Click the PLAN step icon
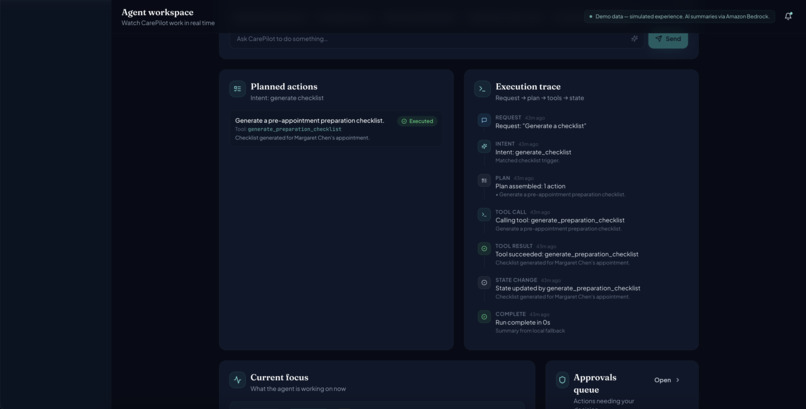The height and width of the screenshot is (409, 806). 484,180
